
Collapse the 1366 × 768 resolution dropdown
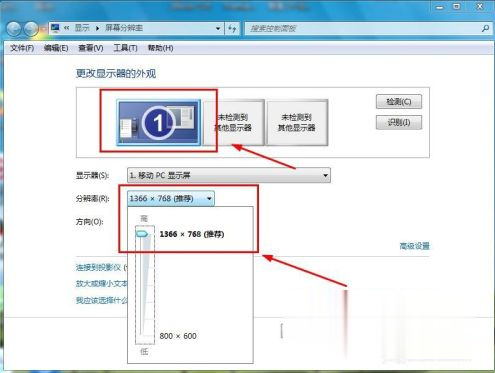click(171, 199)
